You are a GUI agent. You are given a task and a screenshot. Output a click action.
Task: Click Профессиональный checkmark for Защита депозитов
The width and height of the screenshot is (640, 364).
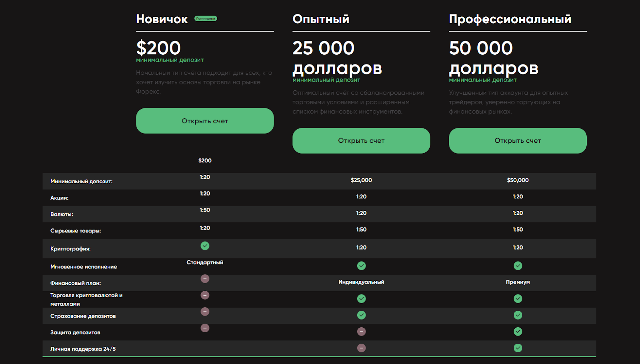[x=518, y=332]
